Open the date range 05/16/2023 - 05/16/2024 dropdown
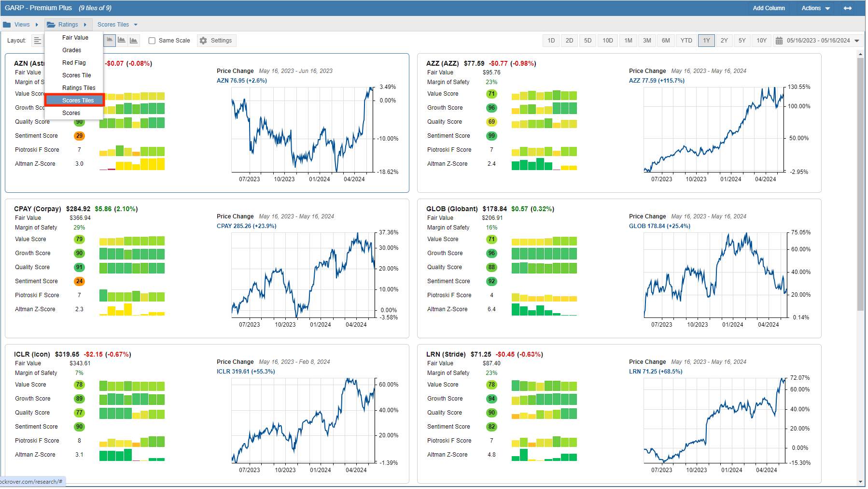The height and width of the screenshot is (489, 868). [857, 41]
